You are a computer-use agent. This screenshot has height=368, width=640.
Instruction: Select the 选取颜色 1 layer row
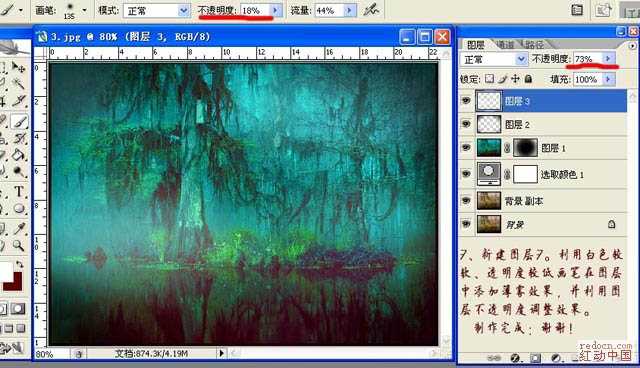tap(543, 174)
